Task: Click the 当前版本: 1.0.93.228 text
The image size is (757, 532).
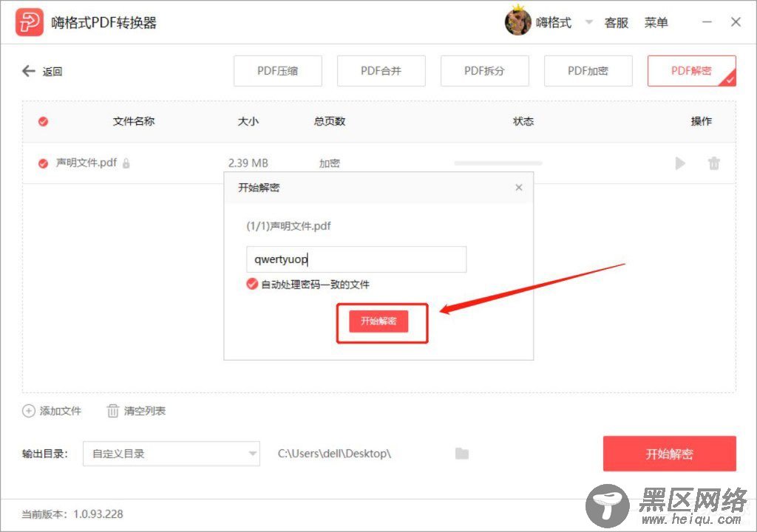Action: (x=72, y=514)
